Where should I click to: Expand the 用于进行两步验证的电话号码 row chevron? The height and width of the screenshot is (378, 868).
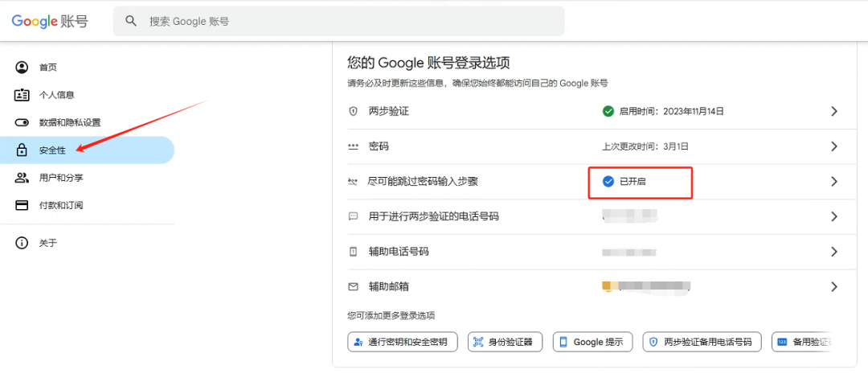pos(834,216)
